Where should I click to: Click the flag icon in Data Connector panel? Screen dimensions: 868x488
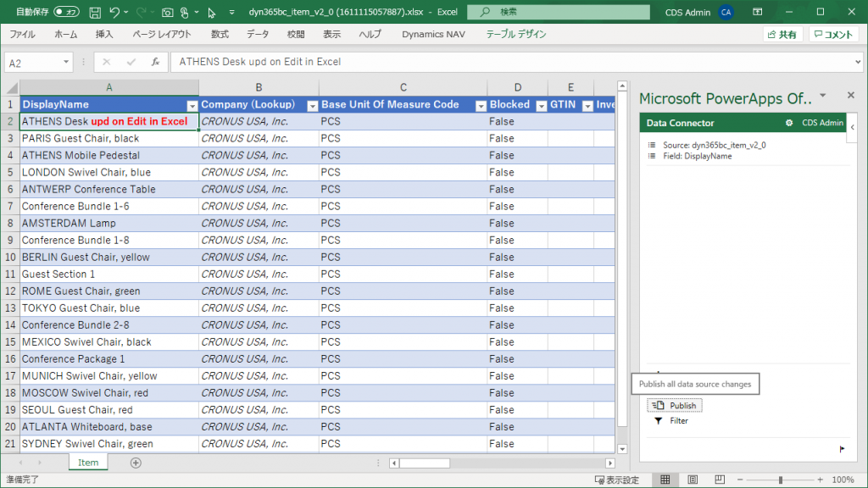coord(842,449)
